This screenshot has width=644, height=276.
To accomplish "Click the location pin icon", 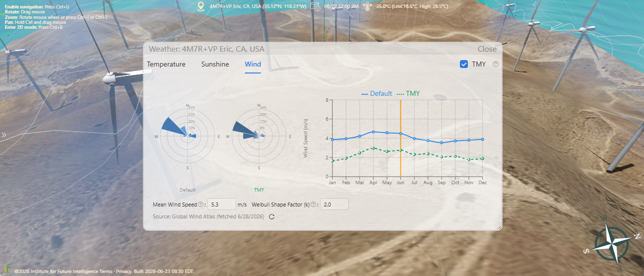I will point(200,6).
